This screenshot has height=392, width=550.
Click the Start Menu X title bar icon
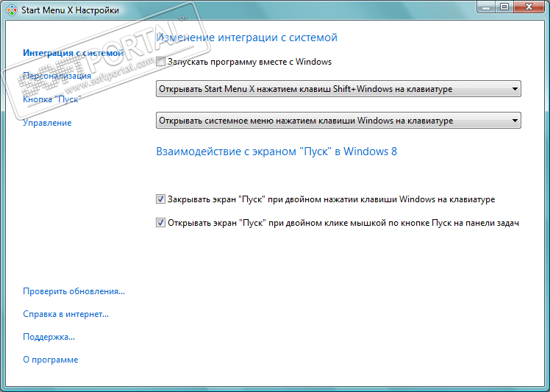(x=12, y=10)
